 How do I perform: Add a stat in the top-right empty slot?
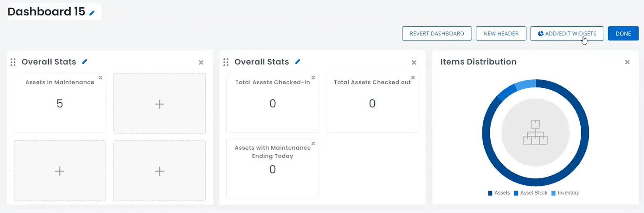pos(159,104)
